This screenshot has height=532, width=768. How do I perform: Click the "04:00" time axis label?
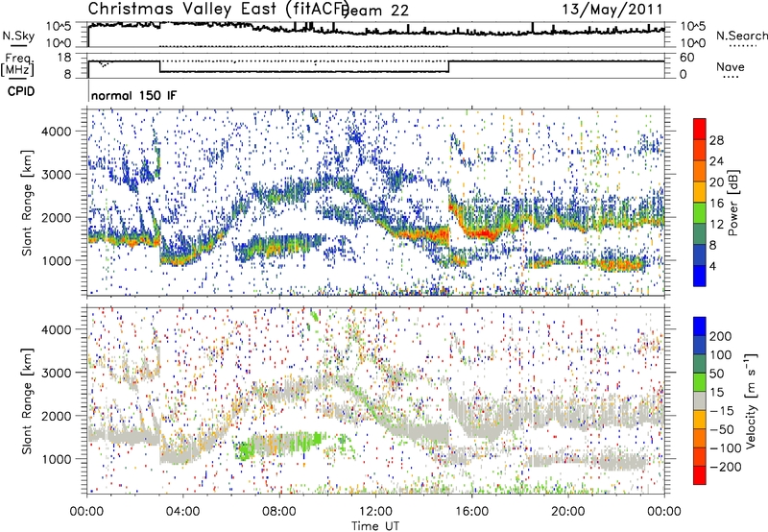point(182,512)
